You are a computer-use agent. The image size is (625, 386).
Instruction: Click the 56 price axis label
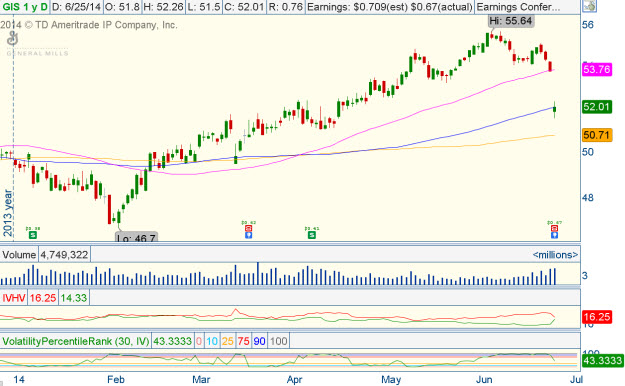point(588,25)
